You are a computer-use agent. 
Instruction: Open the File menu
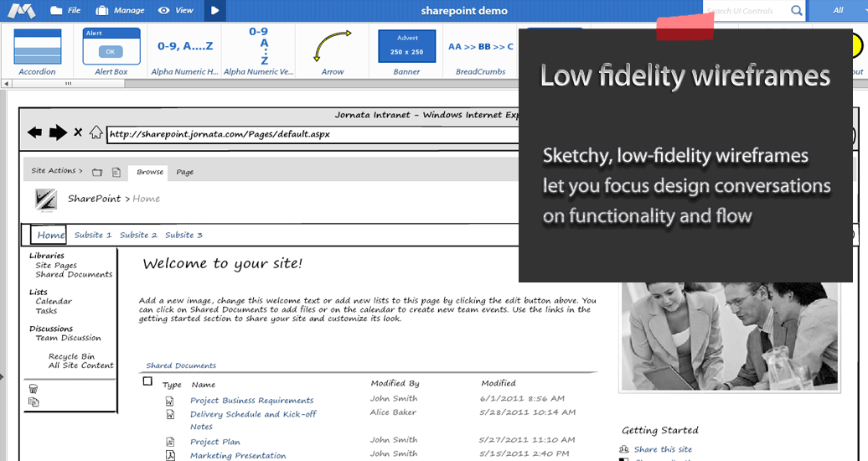point(65,11)
